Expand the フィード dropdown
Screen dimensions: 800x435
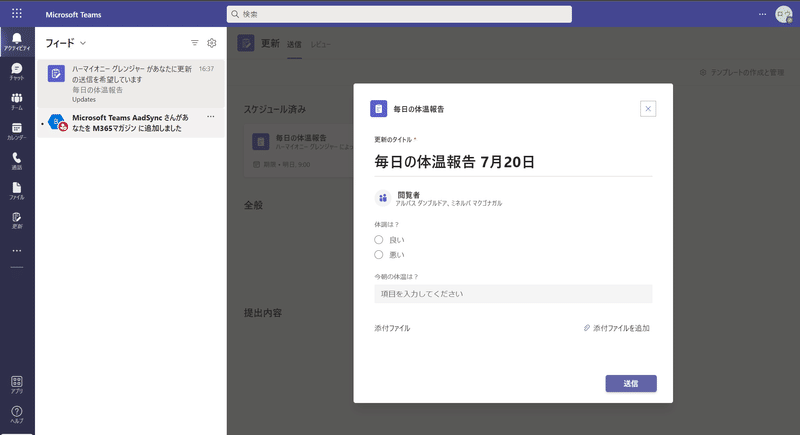coord(83,43)
